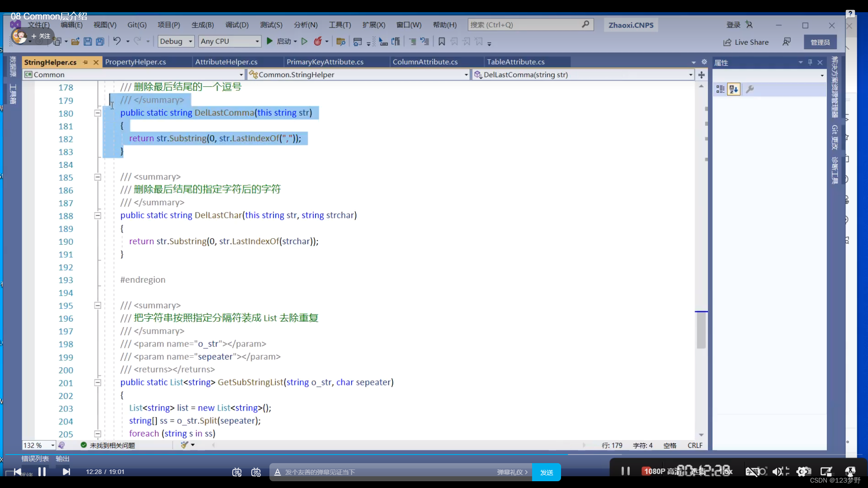Click the video volume speaker icon
This screenshot has height=488, width=868.
(x=778, y=471)
